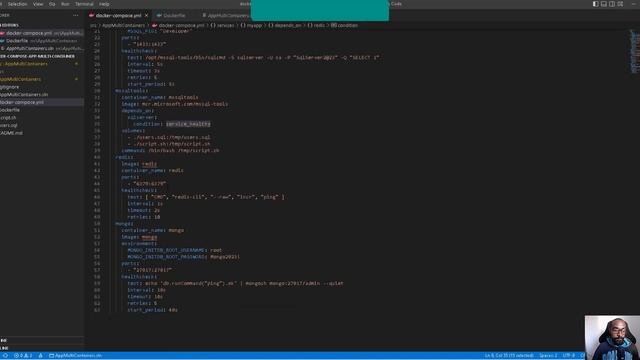Open Explorer panel more actions menu
The width and height of the screenshot is (640, 360).
[76, 16]
